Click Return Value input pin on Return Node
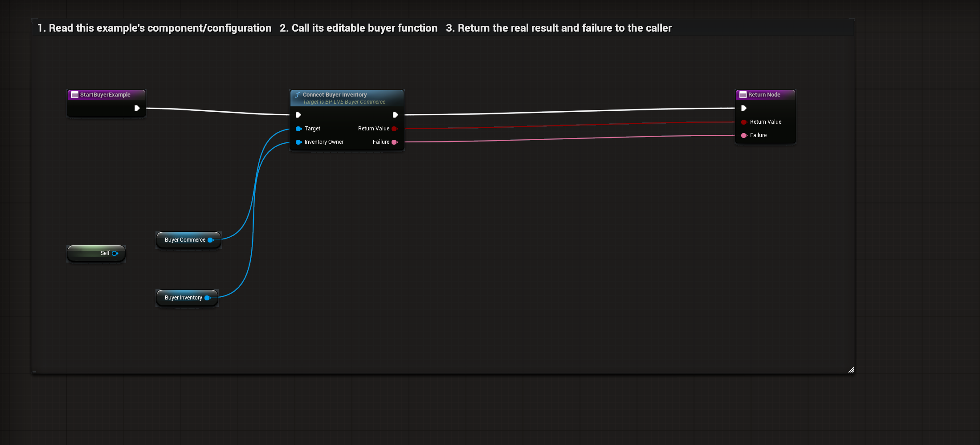This screenshot has height=445, width=980. pyautogui.click(x=744, y=122)
